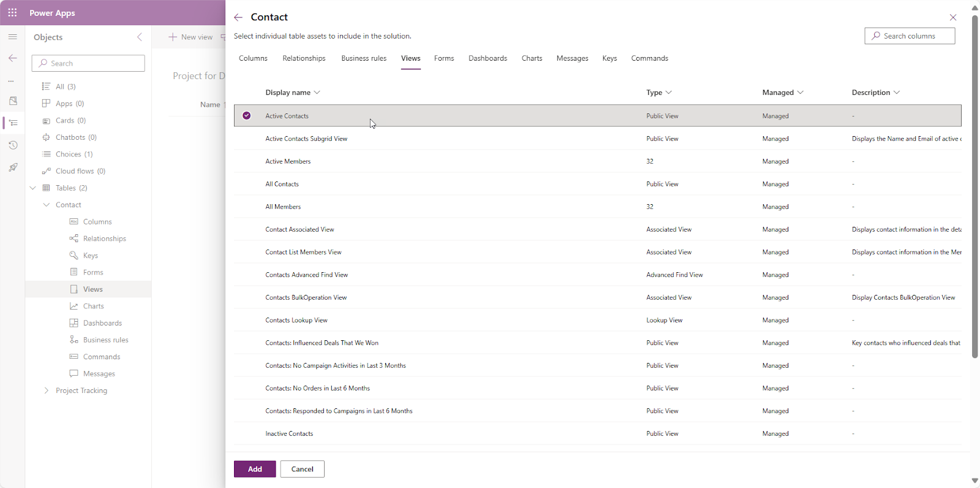Select the All Contacts view row
The image size is (980, 488).
(597, 184)
